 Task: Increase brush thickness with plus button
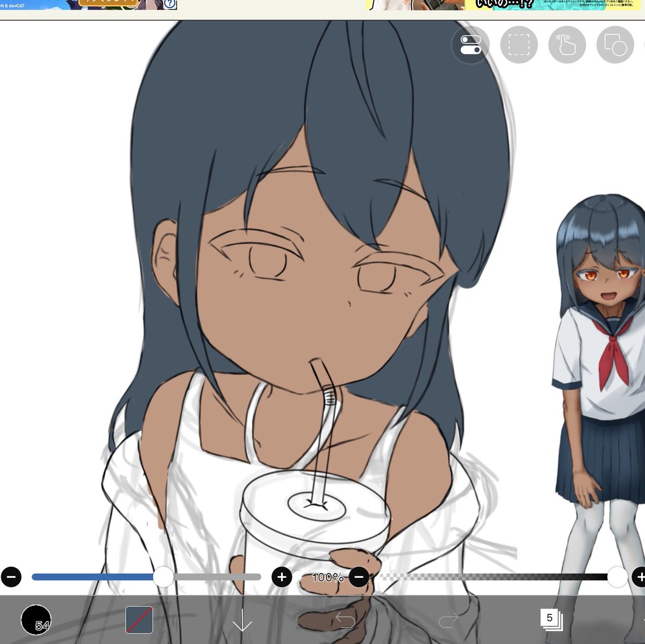point(282,577)
